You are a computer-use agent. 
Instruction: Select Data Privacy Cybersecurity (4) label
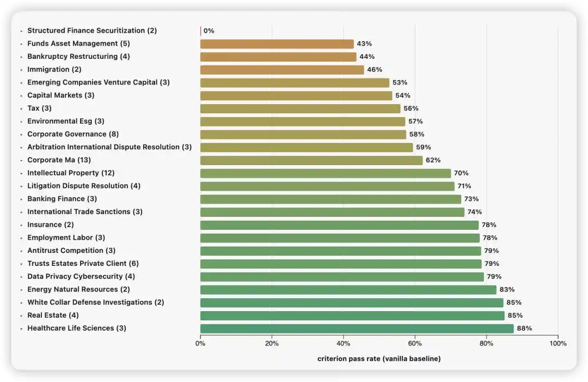(x=81, y=277)
